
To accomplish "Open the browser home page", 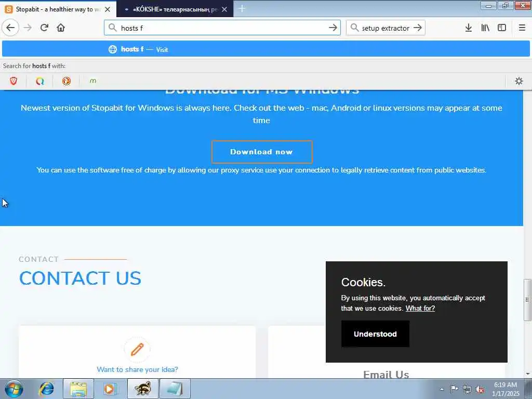I will coord(61,28).
